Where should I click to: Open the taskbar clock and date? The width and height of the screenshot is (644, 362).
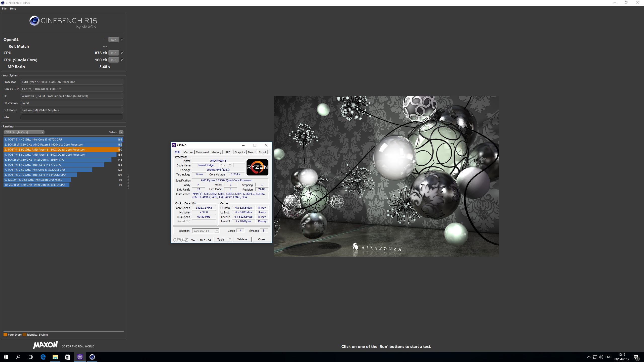point(622,357)
